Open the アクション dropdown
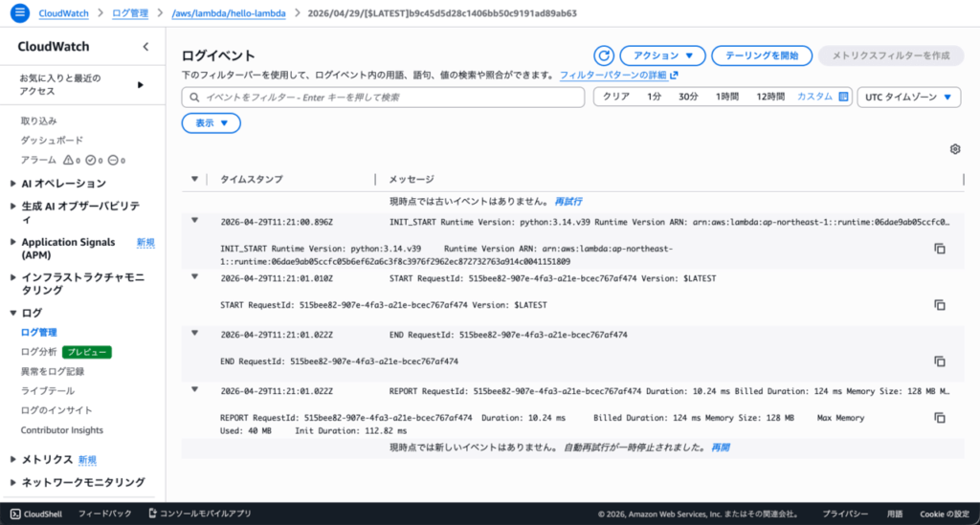Screen dimensions: 980x525 (662, 55)
